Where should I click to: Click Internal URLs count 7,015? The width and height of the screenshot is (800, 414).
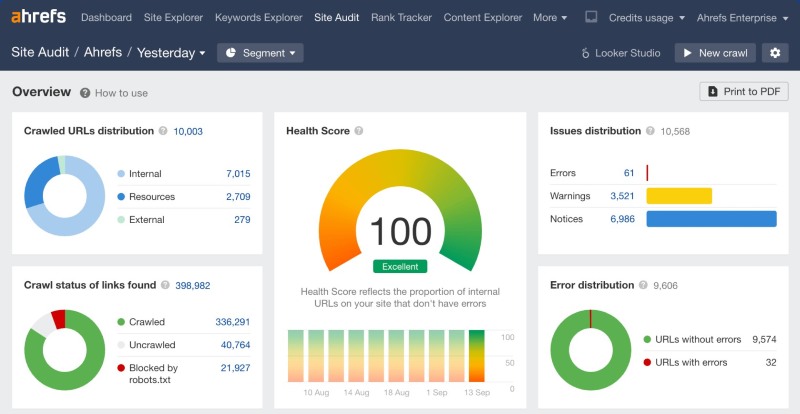point(238,174)
